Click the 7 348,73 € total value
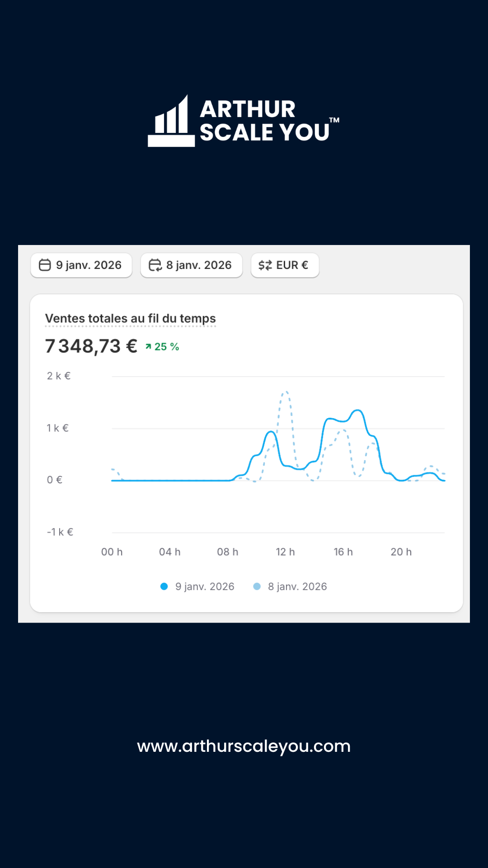The width and height of the screenshot is (488, 868). (91, 346)
